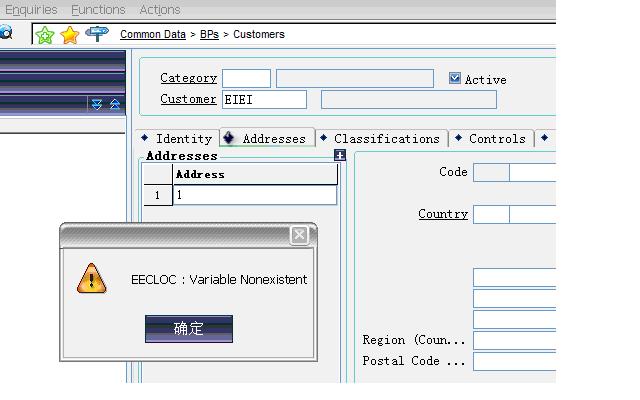640x400 pixels.
Task: Open the Enquiries menu
Action: click(x=31, y=9)
